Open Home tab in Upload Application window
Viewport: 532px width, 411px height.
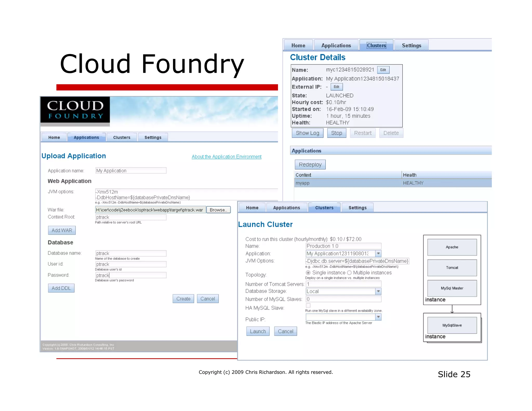tap(54, 137)
